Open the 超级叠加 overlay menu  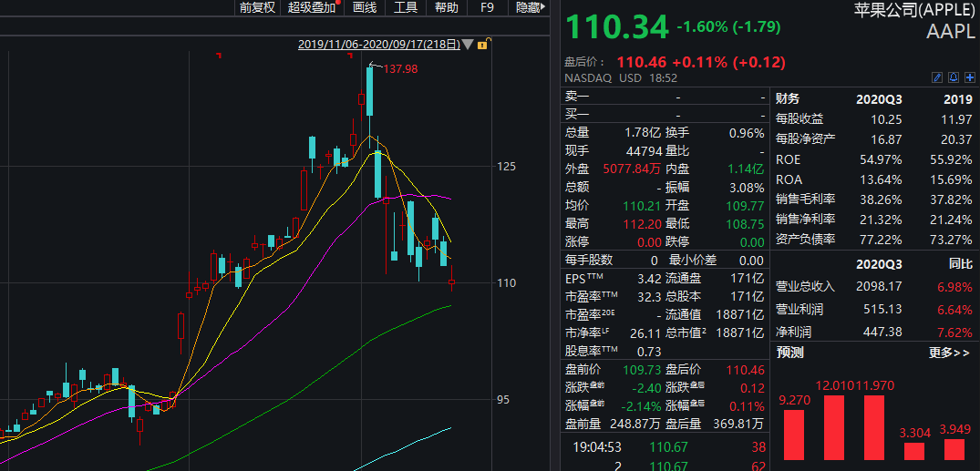pyautogui.click(x=314, y=7)
